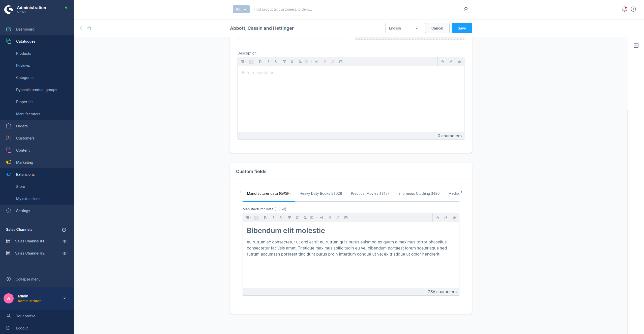
Task: Select the Heavy Duty Books 53028 tab
Action: (320, 193)
